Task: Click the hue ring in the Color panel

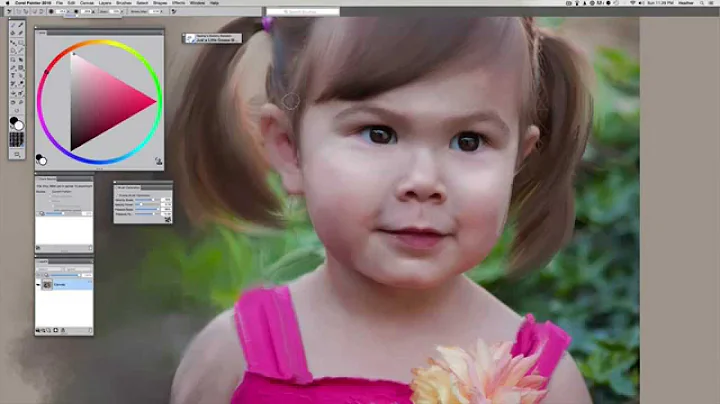Action: pyautogui.click(x=100, y=42)
